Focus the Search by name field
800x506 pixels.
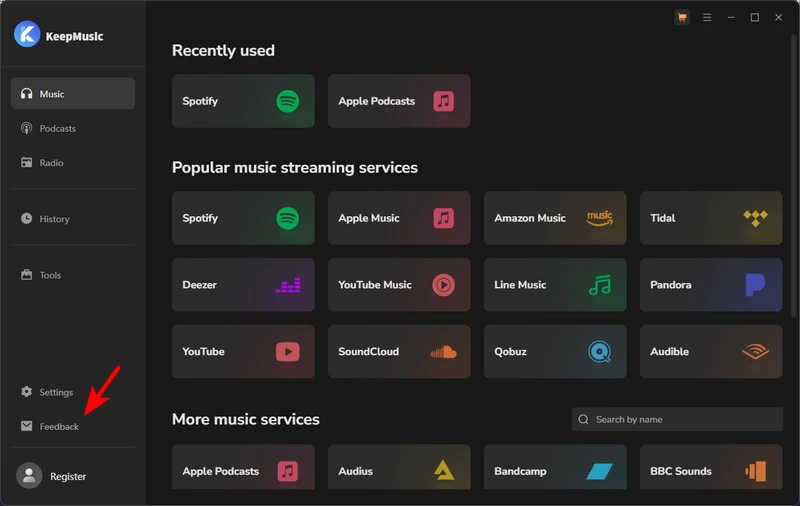tap(677, 419)
